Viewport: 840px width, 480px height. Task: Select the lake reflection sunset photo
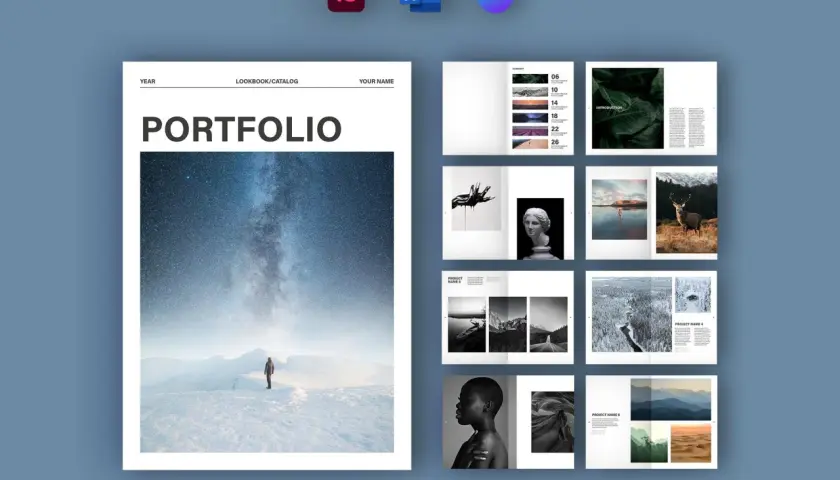point(619,209)
